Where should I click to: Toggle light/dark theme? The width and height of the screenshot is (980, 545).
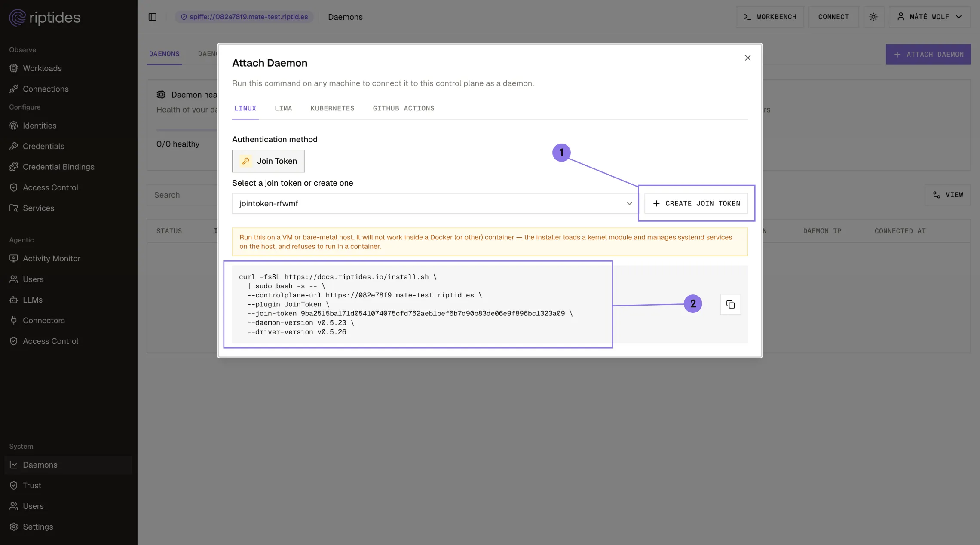873,17
